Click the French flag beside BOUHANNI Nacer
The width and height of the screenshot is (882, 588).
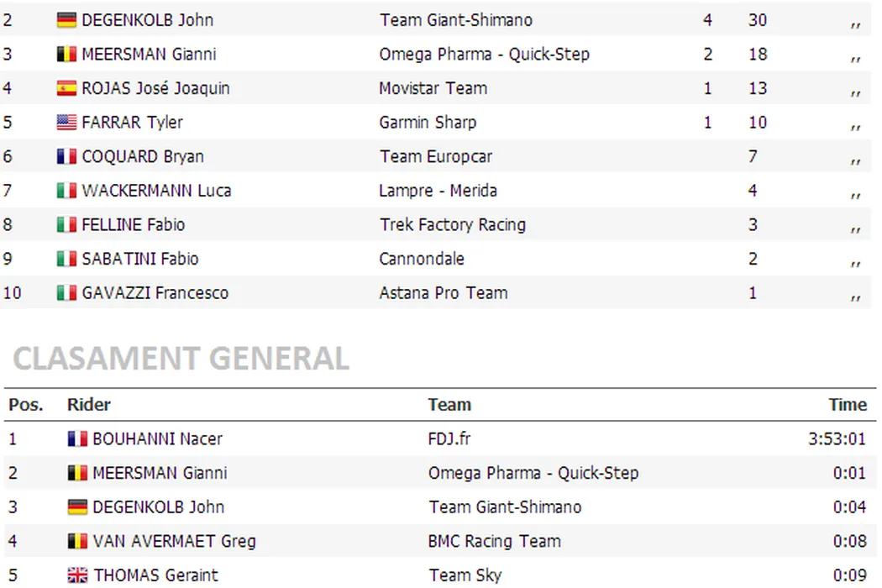pos(77,438)
